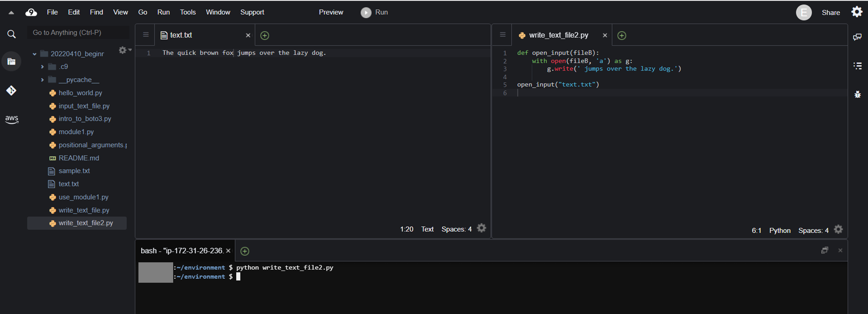Screen dimensions: 868x314
Task: Click cursor position 6:1 in status bar
Action: point(756,231)
